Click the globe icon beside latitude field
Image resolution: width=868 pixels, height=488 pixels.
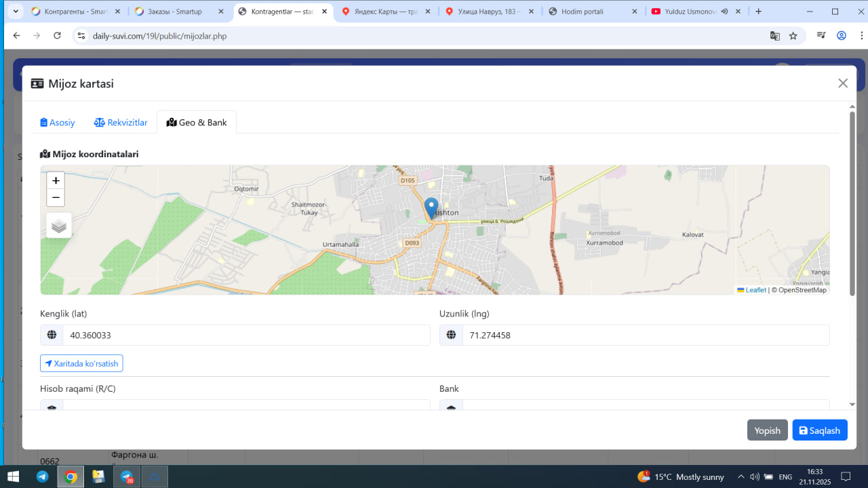pos(52,335)
